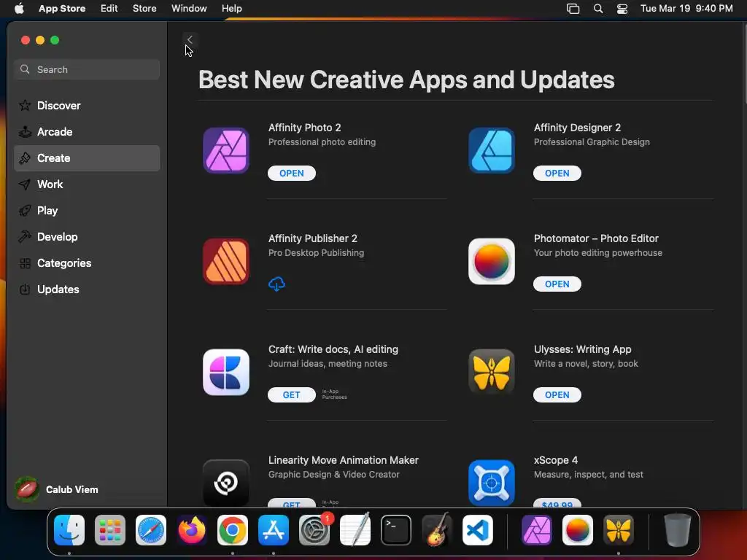This screenshot has width=747, height=560.
Task: Select the Create sidebar item
Action: point(87,158)
